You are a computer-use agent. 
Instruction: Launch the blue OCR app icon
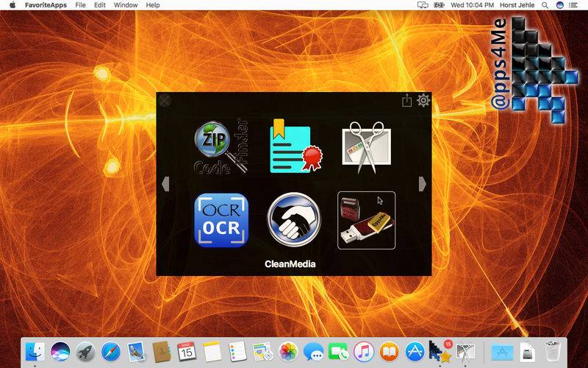[221, 220]
